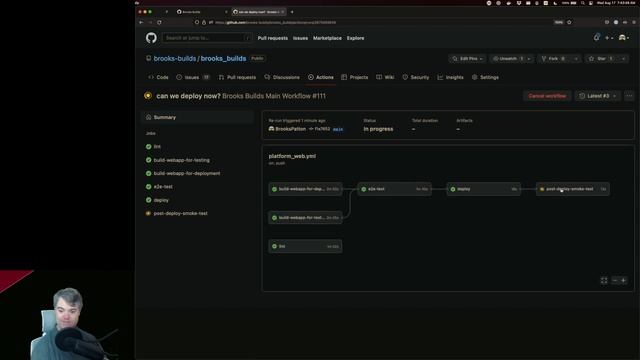The width and height of the screenshot is (640, 360).
Task: Click lint node in workflow graph
Action: [x=305, y=246]
